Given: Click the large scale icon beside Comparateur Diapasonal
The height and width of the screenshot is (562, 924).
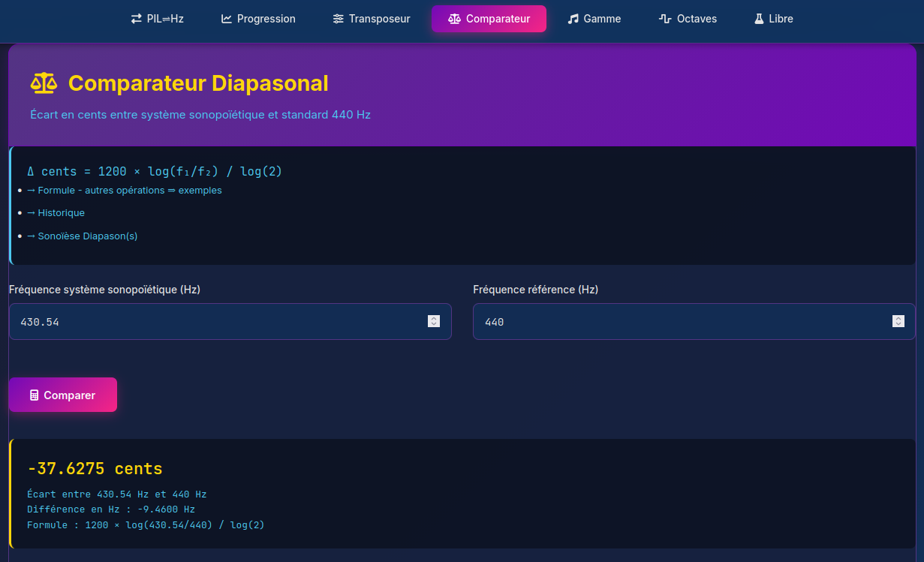Looking at the screenshot, I should coord(44,83).
